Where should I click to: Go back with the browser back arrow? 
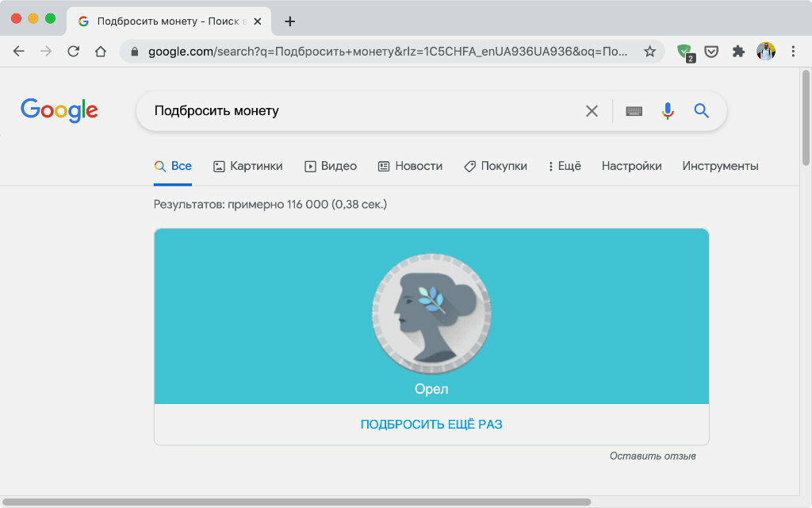click(19, 52)
